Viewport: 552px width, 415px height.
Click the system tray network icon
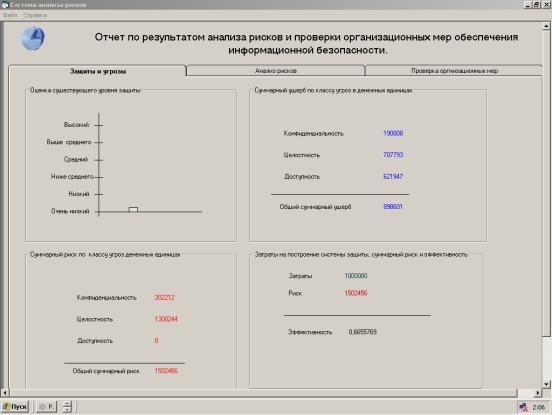point(523,407)
